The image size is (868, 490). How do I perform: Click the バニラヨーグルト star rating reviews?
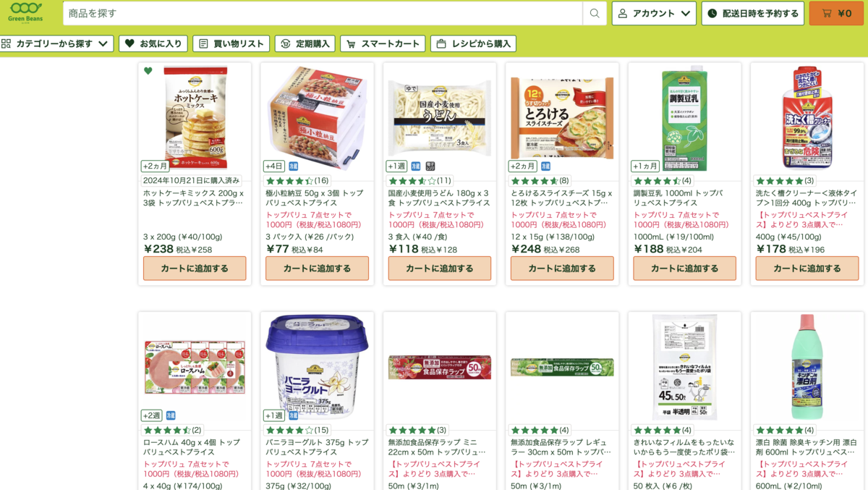click(297, 430)
